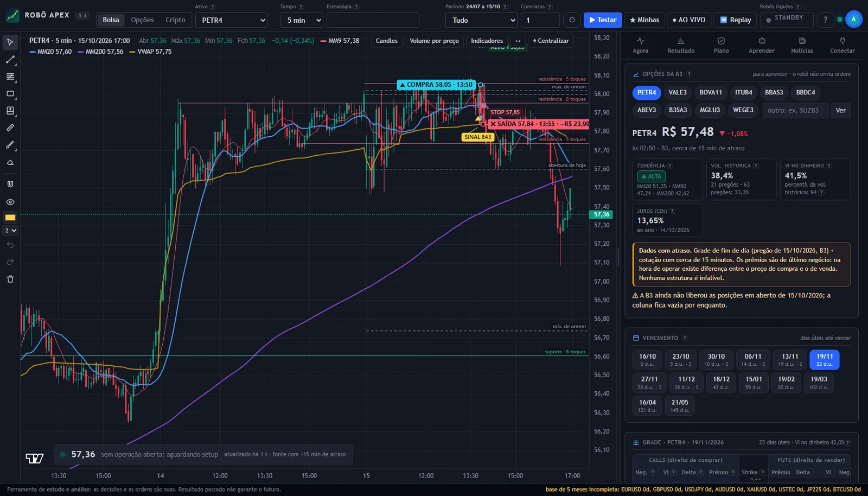Open the Ativo PETR4 dropdown
This screenshot has width=868, height=496.
pyautogui.click(x=231, y=20)
